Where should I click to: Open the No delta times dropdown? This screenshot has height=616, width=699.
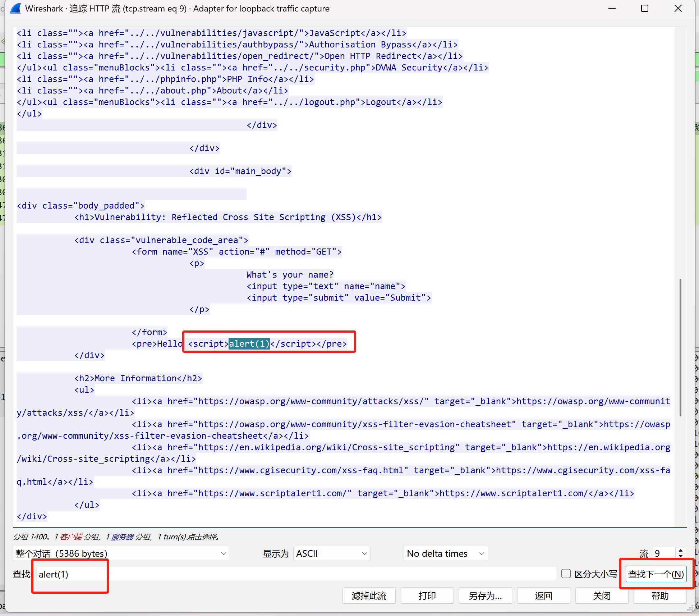445,553
